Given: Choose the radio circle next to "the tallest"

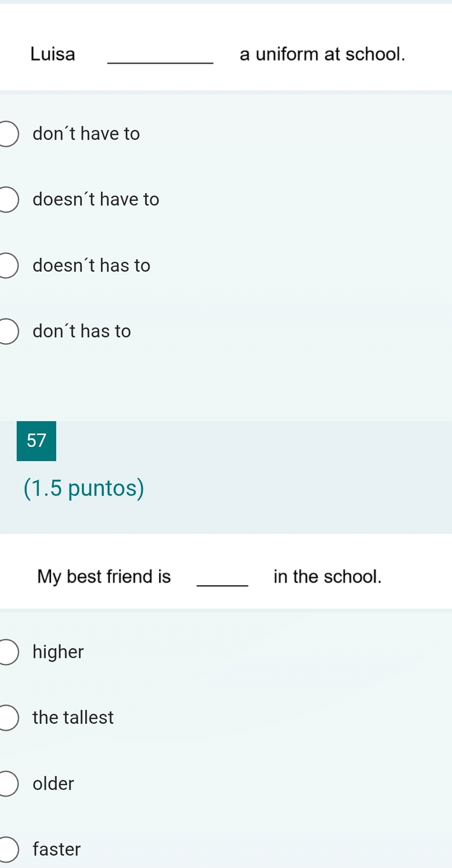Looking at the screenshot, I should (x=8, y=718).
